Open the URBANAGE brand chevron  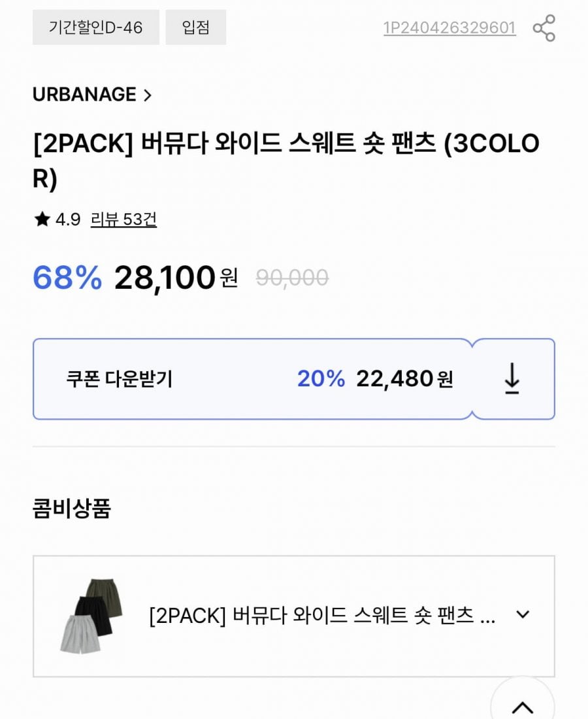(147, 95)
